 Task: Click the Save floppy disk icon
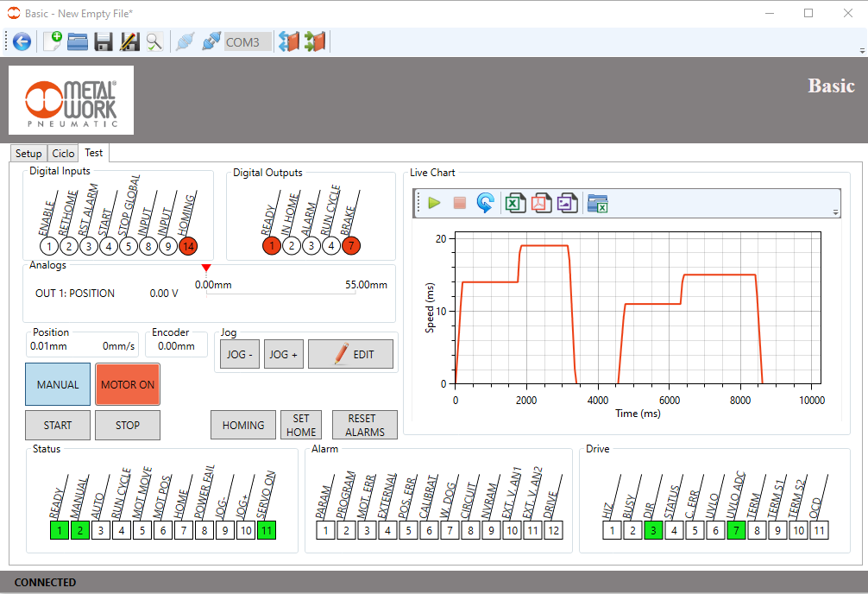(104, 41)
